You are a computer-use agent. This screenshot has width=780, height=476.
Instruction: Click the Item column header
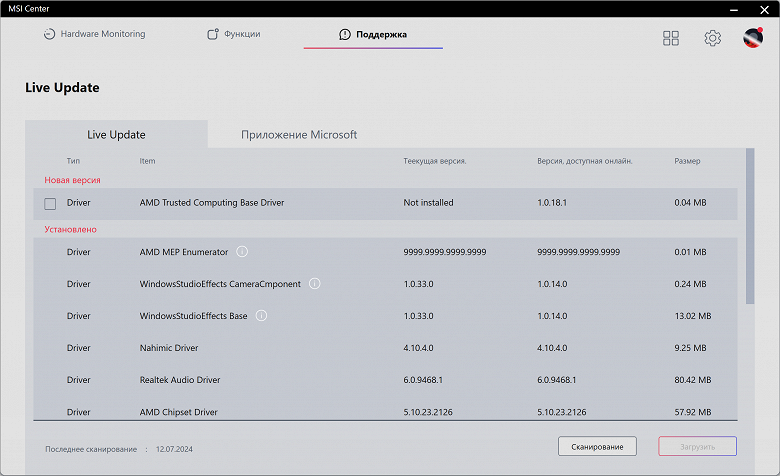point(147,161)
